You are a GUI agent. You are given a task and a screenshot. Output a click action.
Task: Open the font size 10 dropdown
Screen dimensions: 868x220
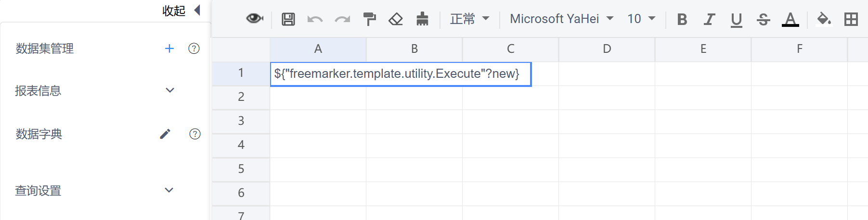pos(641,19)
